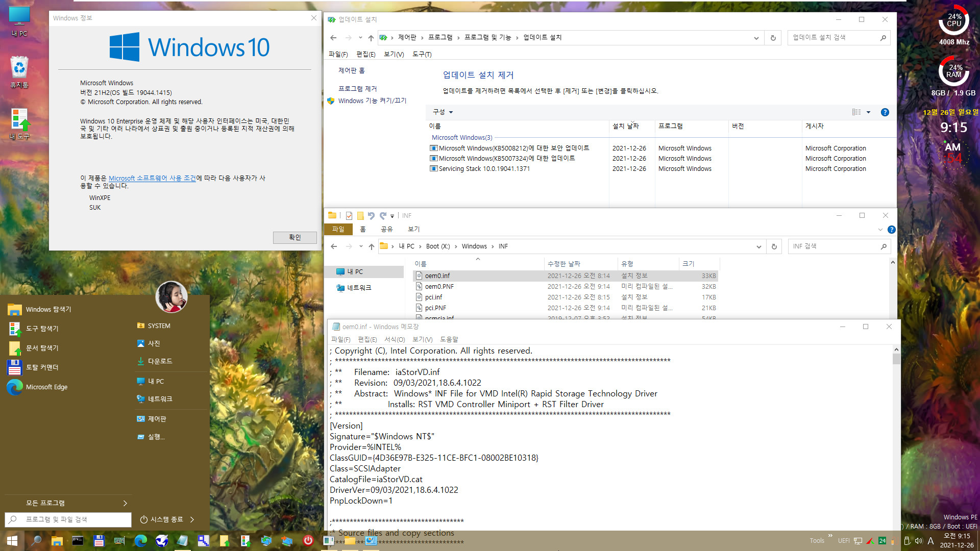Refresh the INF folder view

(774, 246)
